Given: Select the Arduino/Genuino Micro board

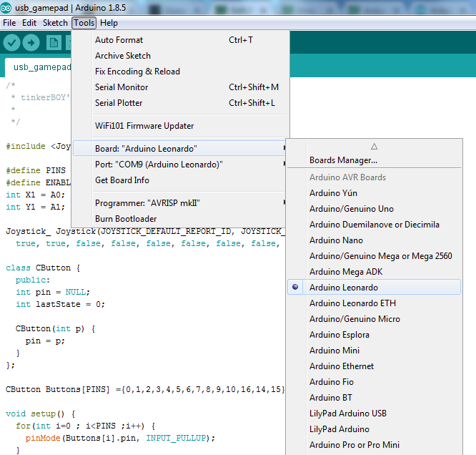Looking at the screenshot, I should [374, 319].
